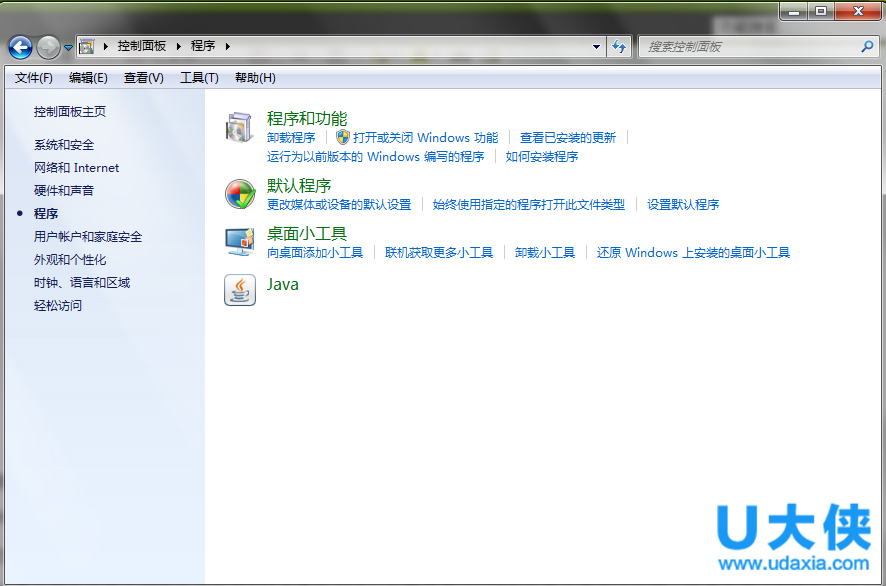Click the control panel icon in address bar
This screenshot has width=886, height=586.
pyautogui.click(x=87, y=47)
